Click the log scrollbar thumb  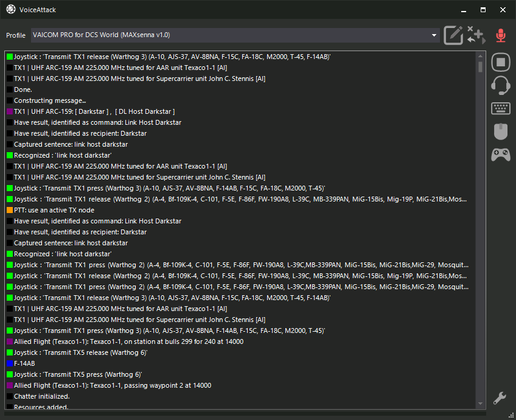click(480, 66)
